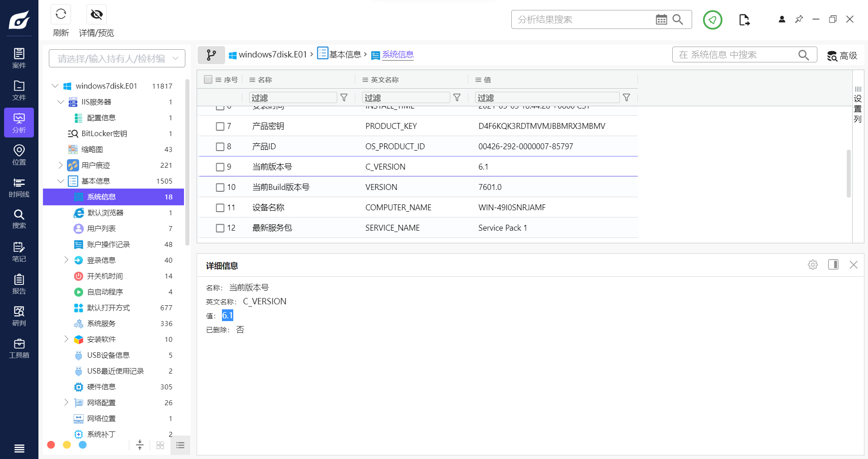Screen dimensions: 868x459
Task: Open the 设置列 column settings
Action: [x=858, y=105]
